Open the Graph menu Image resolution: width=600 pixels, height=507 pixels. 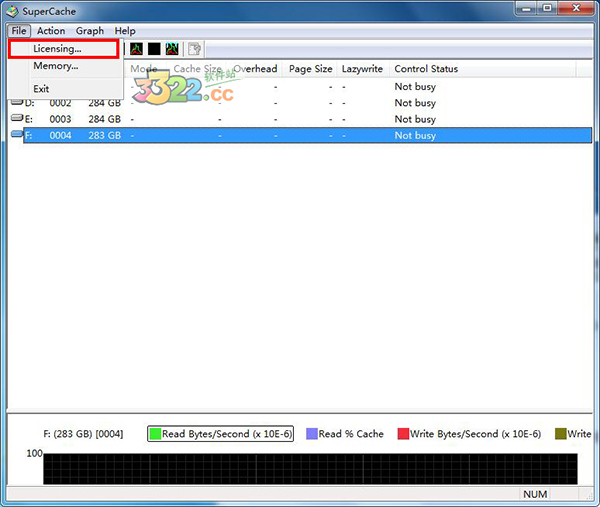tap(90, 31)
